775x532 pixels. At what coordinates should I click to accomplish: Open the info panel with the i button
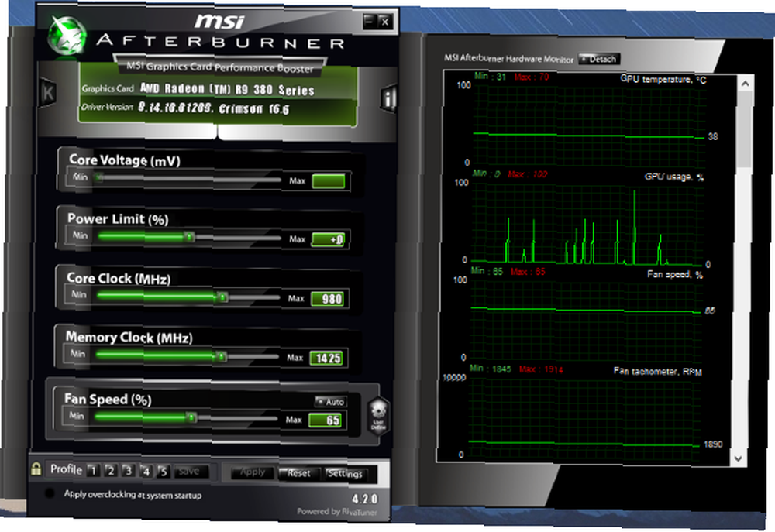click(389, 99)
